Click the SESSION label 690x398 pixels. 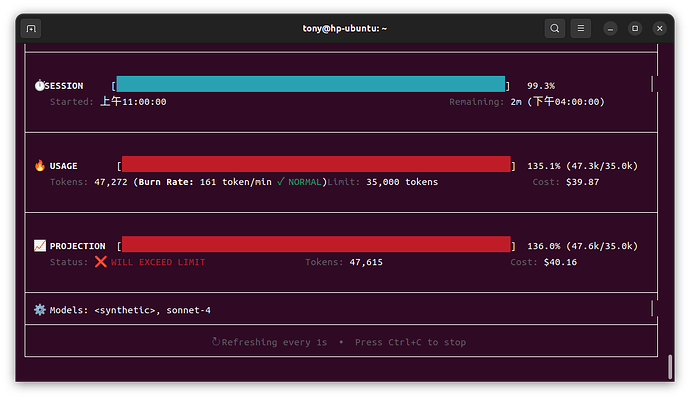(64, 86)
